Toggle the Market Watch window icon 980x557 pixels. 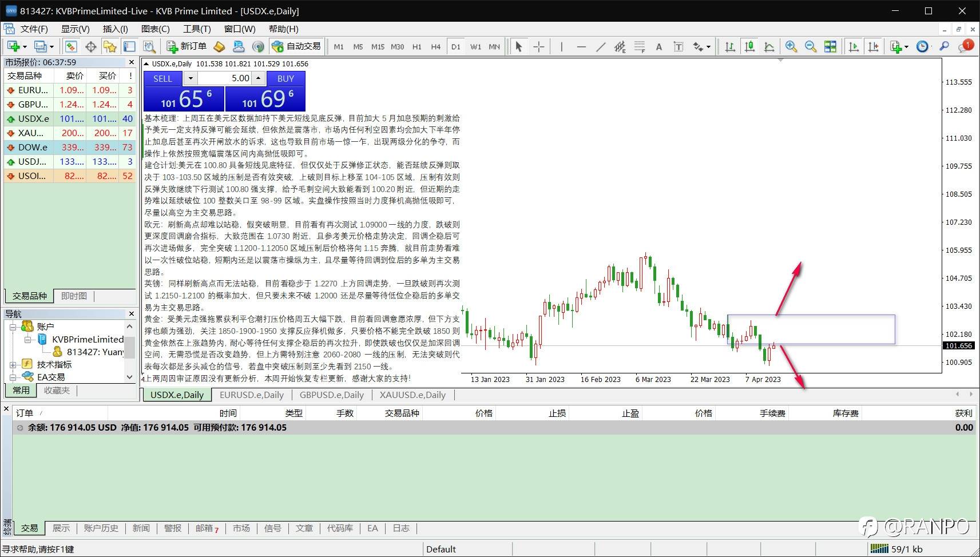click(71, 46)
